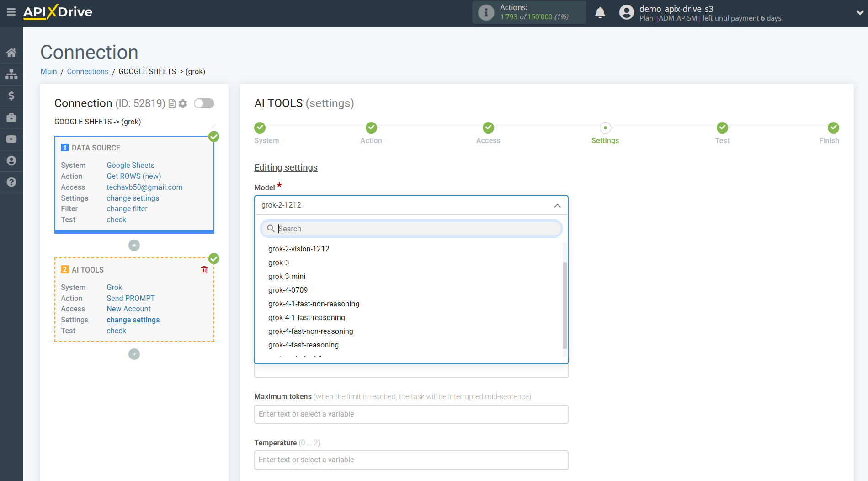Screen dimensions: 868x481
Task: Click change filter link in Data Source
Action: [127, 208]
